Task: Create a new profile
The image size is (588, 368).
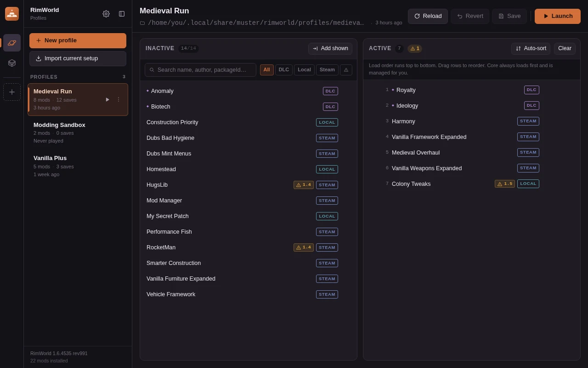Action: tap(78, 40)
